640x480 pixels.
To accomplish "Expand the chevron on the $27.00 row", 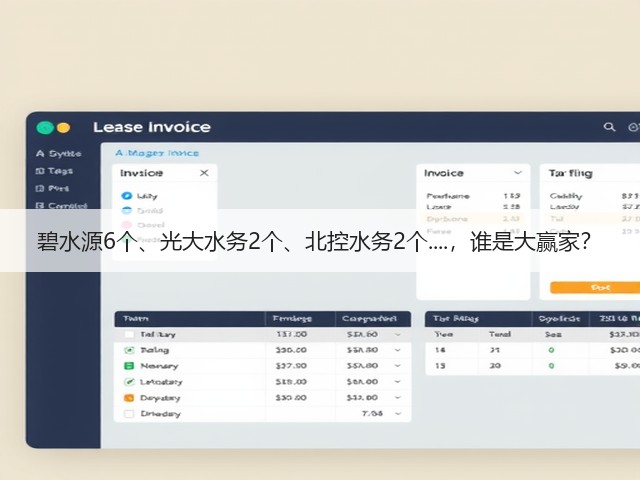I will click(398, 366).
